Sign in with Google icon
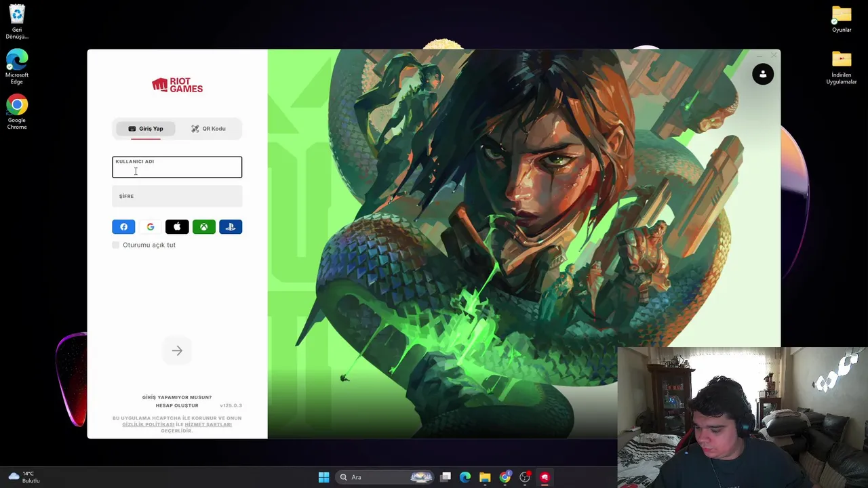868x488 pixels. (150, 227)
